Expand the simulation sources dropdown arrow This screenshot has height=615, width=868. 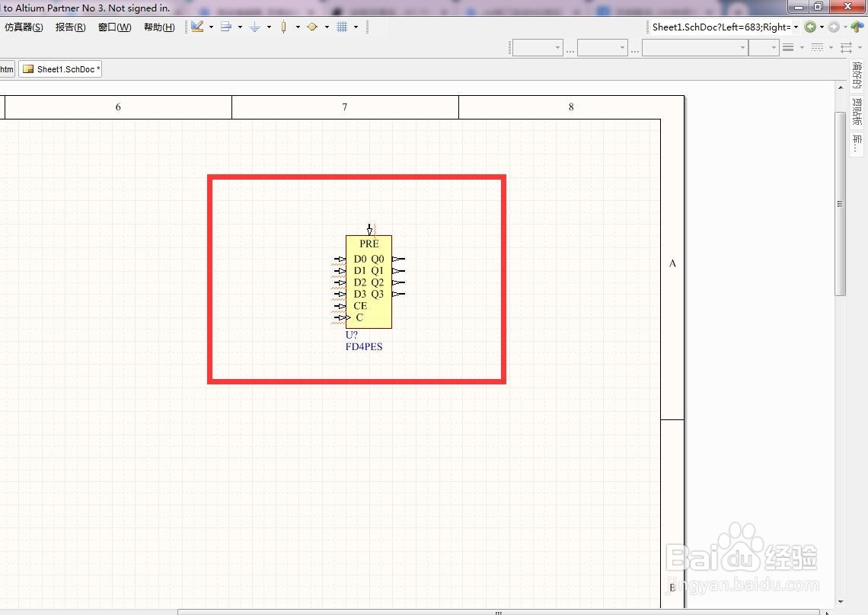click(x=327, y=27)
